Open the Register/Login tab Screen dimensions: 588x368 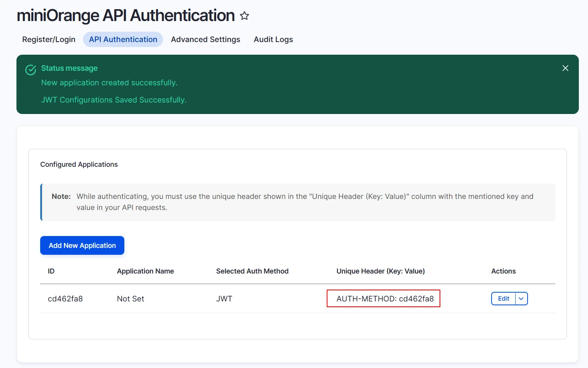coord(49,39)
